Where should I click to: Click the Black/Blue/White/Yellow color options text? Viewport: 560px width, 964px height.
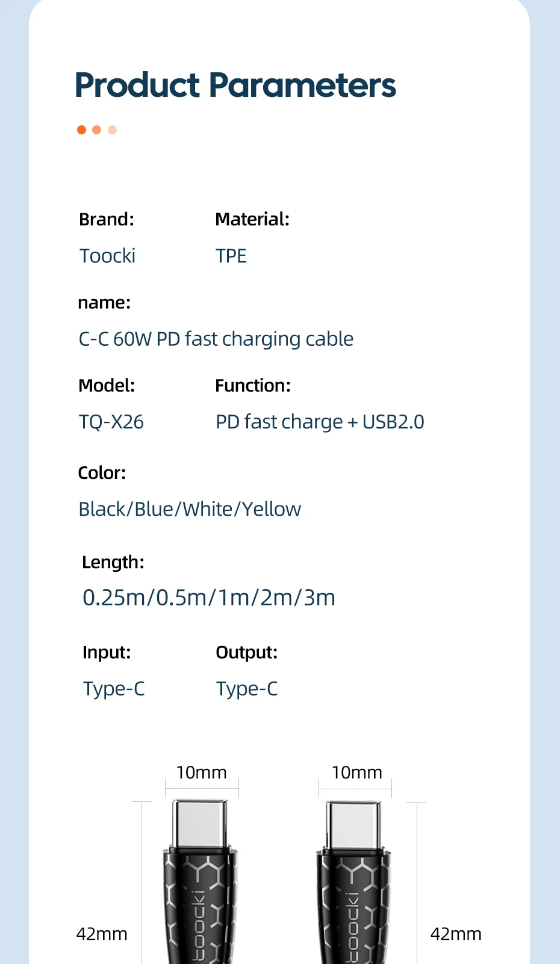190,509
